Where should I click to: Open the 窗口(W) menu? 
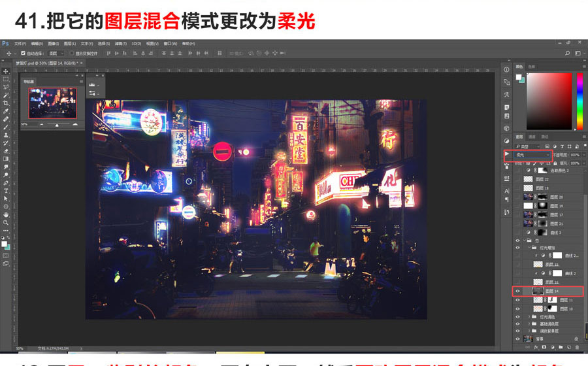(171, 44)
